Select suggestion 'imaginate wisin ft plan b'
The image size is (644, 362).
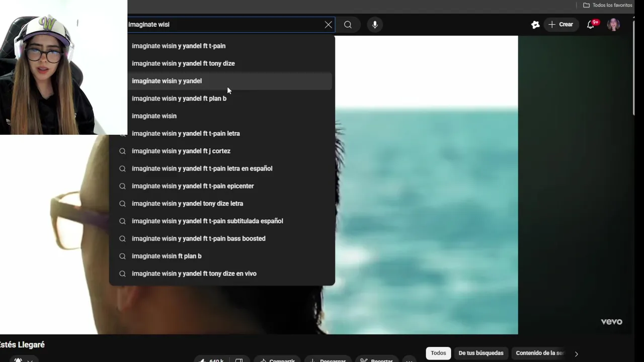coord(222,256)
